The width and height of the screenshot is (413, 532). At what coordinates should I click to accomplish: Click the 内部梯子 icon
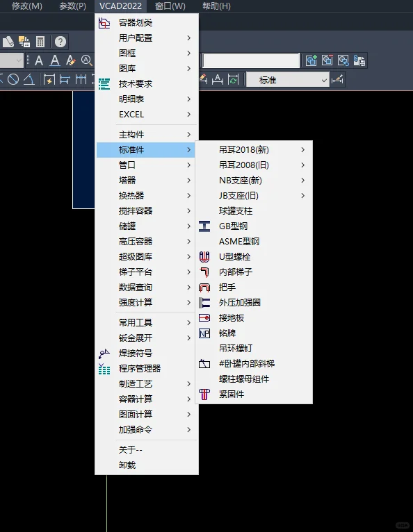pyautogui.click(x=204, y=272)
